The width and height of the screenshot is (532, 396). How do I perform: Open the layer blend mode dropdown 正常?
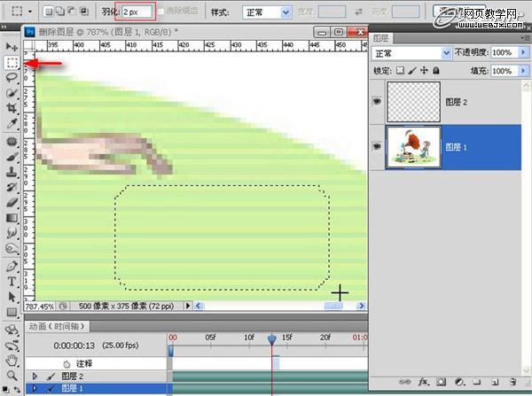click(x=411, y=53)
